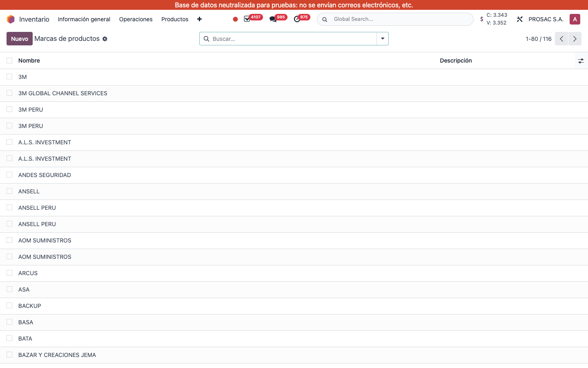Click the Nuevo button

20,39
